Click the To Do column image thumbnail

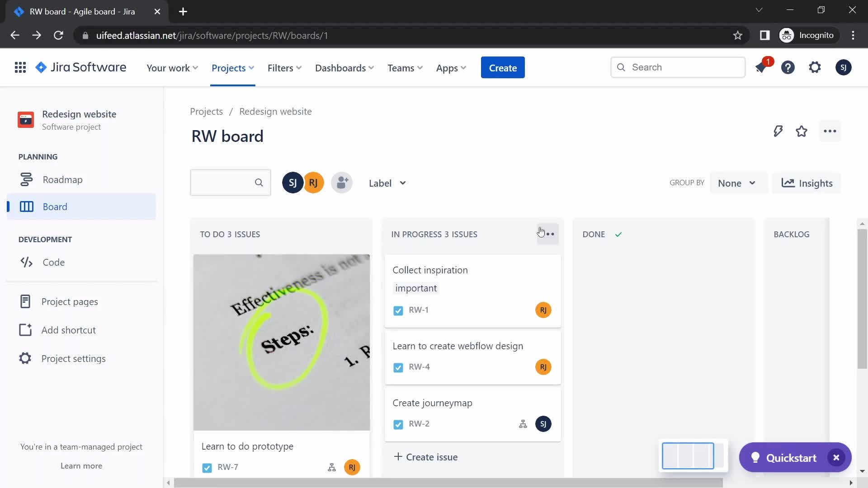[x=281, y=342]
